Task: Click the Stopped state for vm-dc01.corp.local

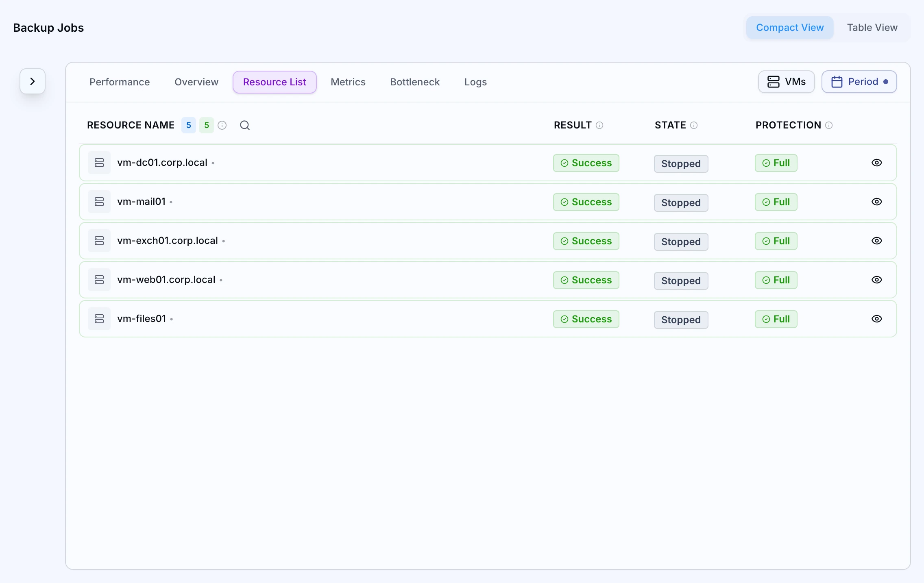Action: (681, 164)
